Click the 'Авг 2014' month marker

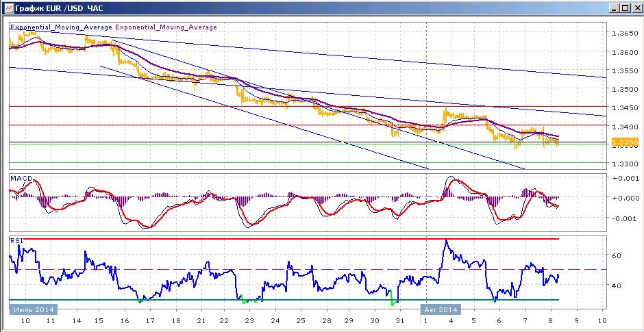click(x=441, y=309)
